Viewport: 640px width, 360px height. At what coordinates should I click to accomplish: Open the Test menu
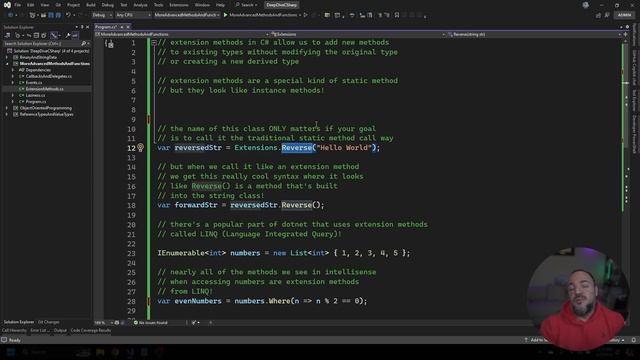tap(124, 5)
